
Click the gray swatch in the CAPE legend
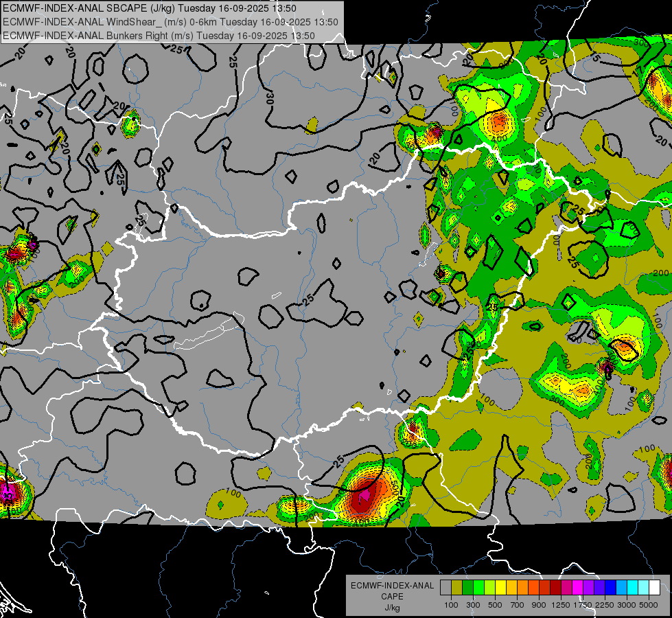445,587
